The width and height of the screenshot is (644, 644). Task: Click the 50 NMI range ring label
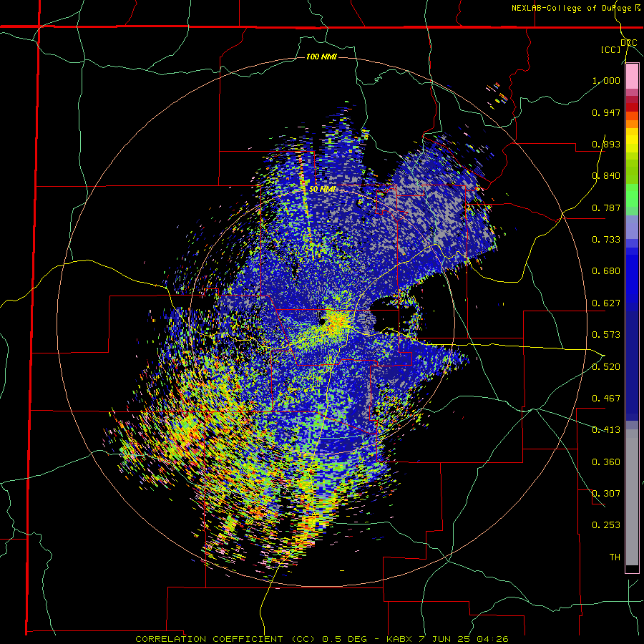[322, 190]
